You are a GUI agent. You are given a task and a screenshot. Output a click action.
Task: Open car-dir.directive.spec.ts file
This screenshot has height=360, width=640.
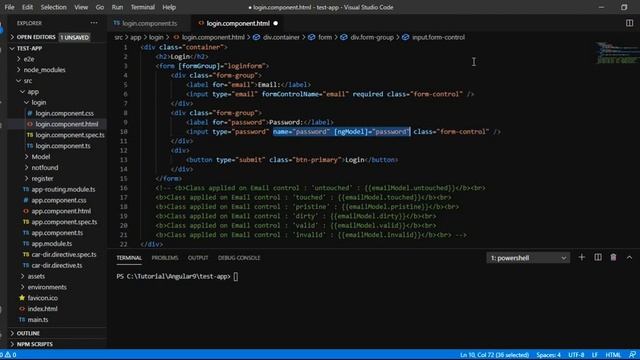tap(64, 254)
